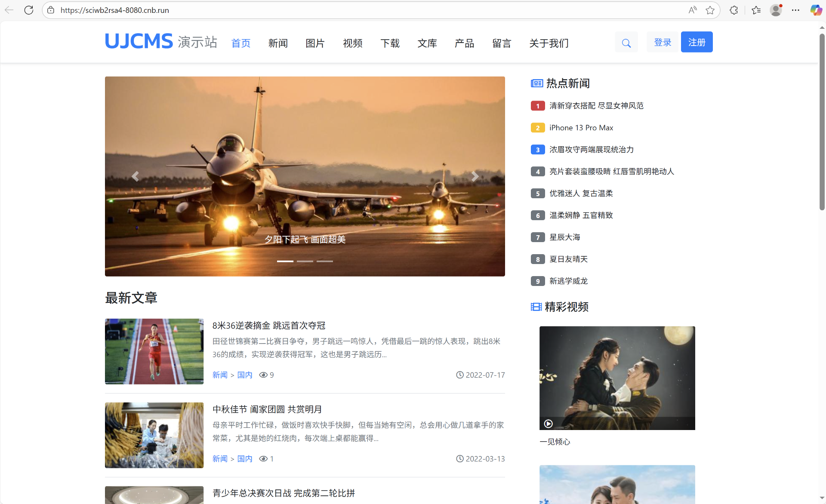Open hot news 亮片套装蛮腰吸睛 红唇雪肌明艳动人

click(612, 172)
